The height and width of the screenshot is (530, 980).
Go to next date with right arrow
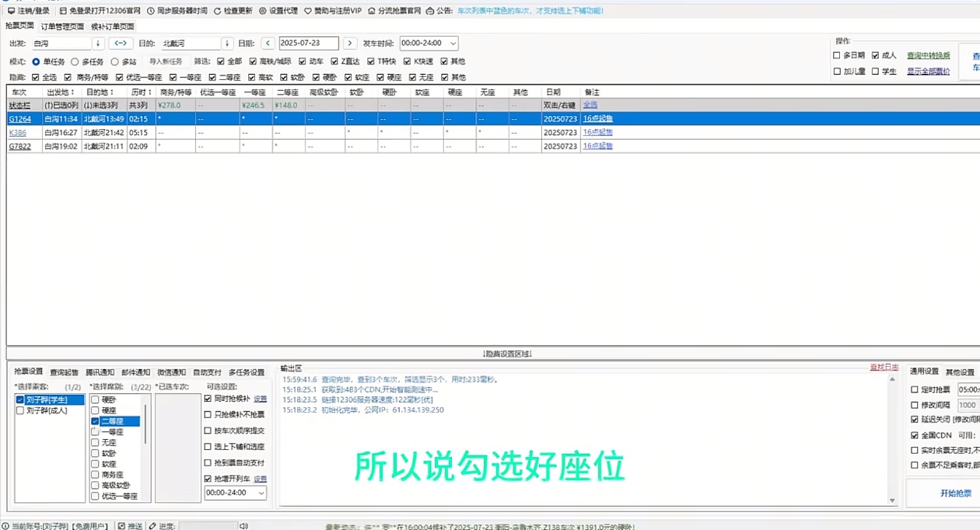coord(350,44)
